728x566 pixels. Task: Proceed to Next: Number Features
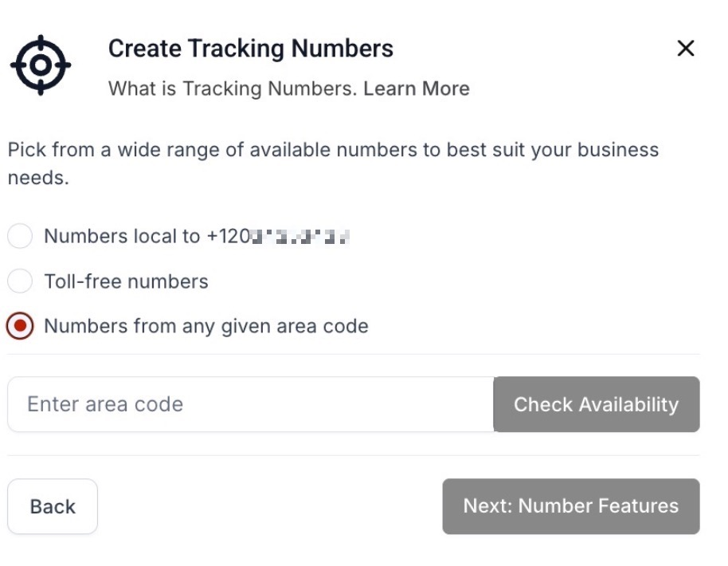pos(570,506)
